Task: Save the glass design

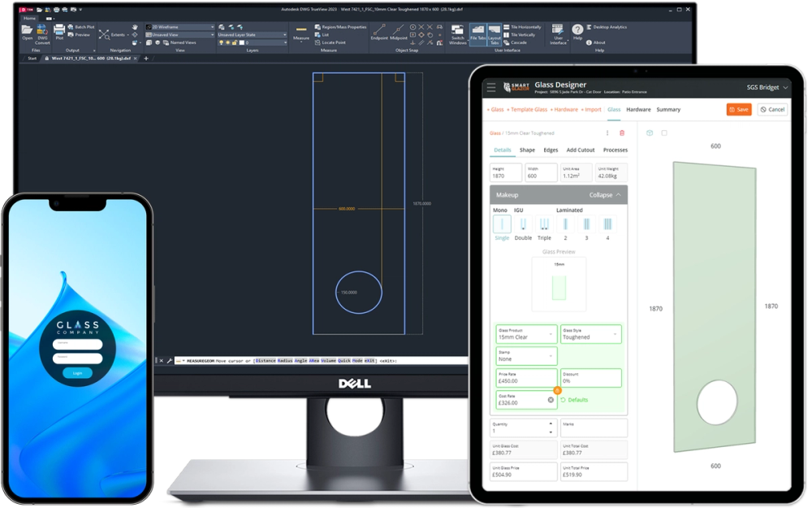Action: [739, 109]
